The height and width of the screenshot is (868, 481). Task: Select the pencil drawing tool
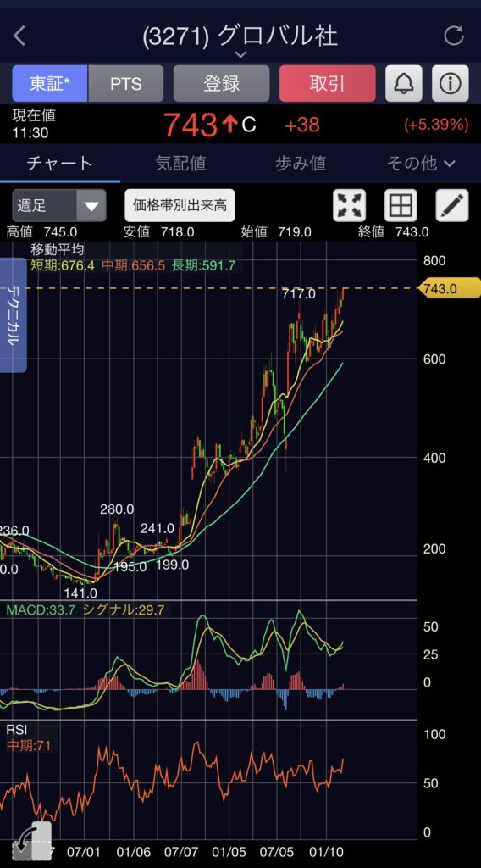(452, 205)
